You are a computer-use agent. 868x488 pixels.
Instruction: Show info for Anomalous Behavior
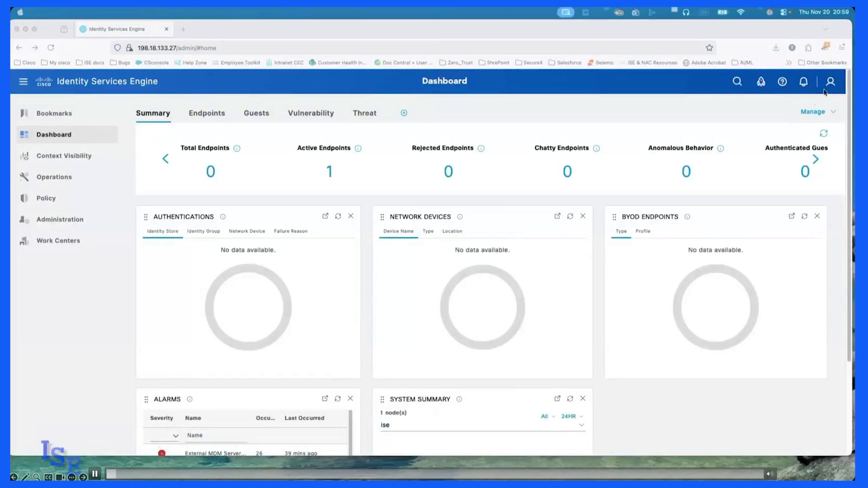click(721, 148)
